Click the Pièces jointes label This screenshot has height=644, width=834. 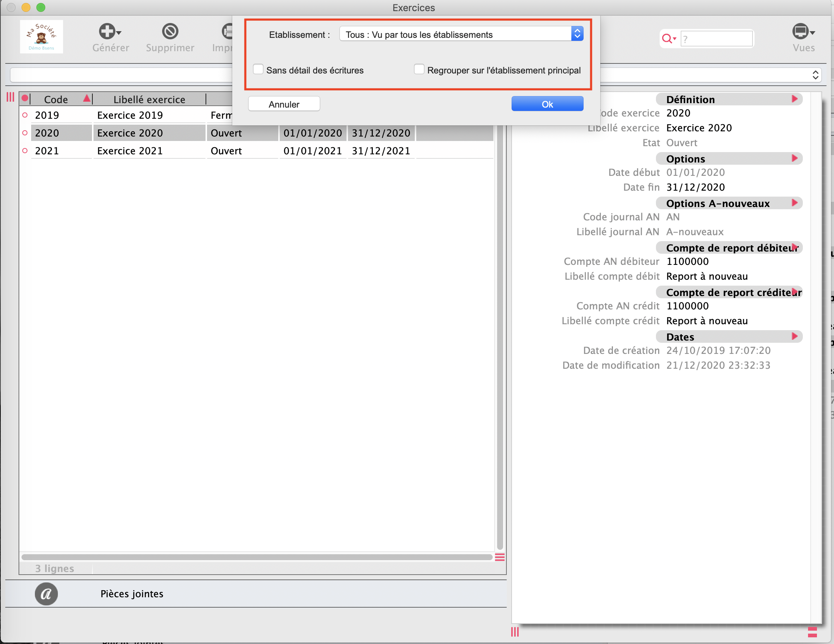(132, 594)
